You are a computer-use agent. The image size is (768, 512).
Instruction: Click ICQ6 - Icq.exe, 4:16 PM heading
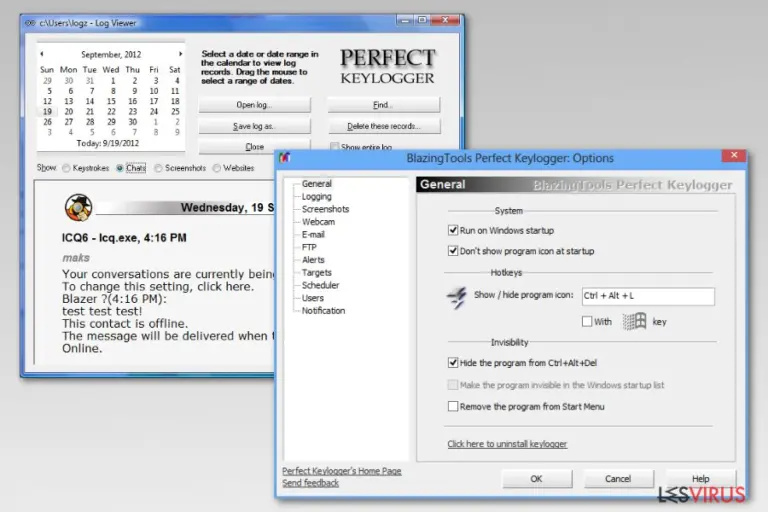(x=124, y=238)
